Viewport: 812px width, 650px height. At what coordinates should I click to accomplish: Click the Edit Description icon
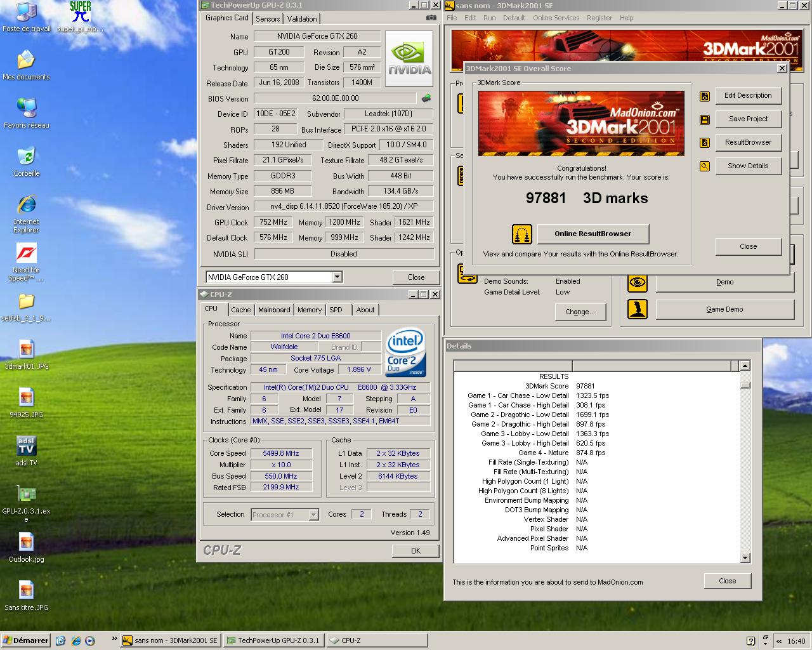coord(705,96)
